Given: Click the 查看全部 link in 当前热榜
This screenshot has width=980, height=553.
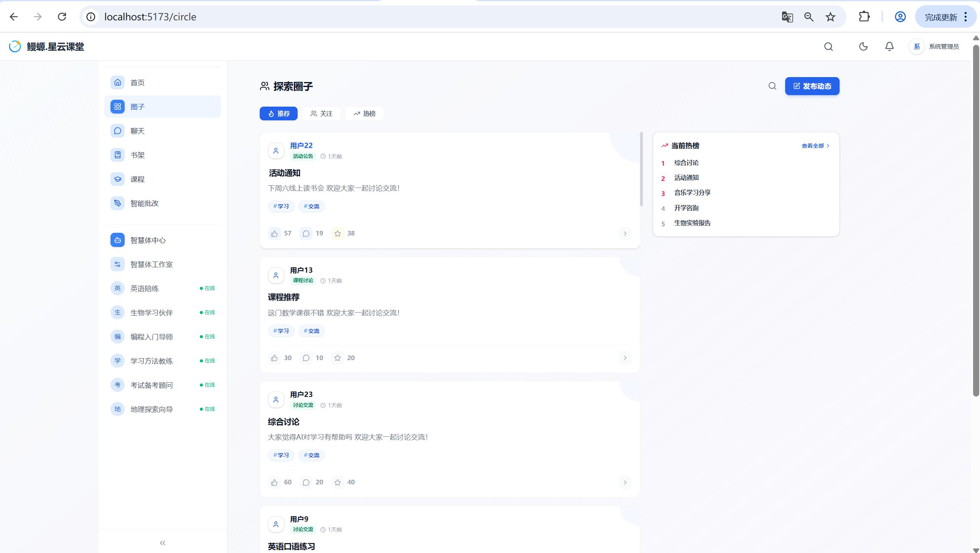Looking at the screenshot, I should pyautogui.click(x=815, y=146).
